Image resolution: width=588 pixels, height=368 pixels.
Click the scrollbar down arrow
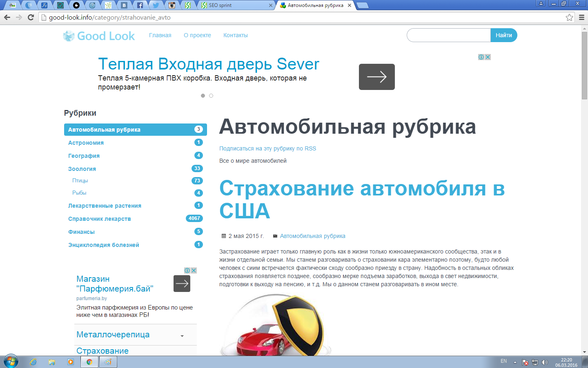pyautogui.click(x=584, y=352)
